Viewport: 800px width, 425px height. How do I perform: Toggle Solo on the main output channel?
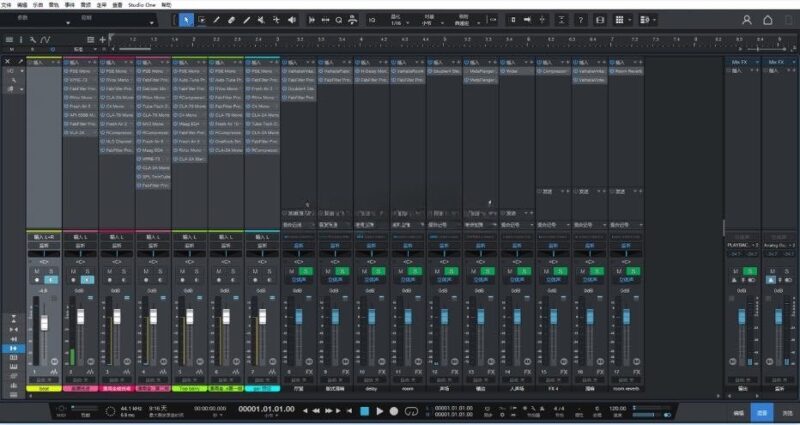coord(749,271)
